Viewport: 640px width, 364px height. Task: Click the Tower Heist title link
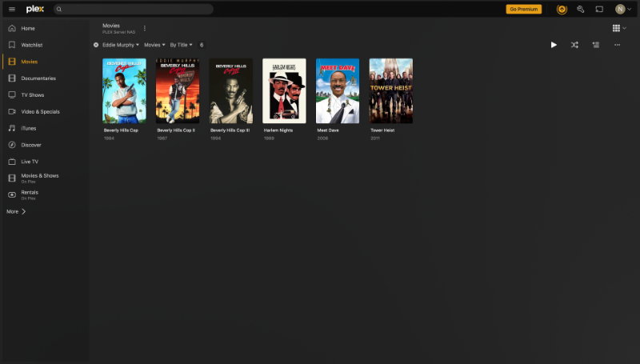[x=382, y=130]
